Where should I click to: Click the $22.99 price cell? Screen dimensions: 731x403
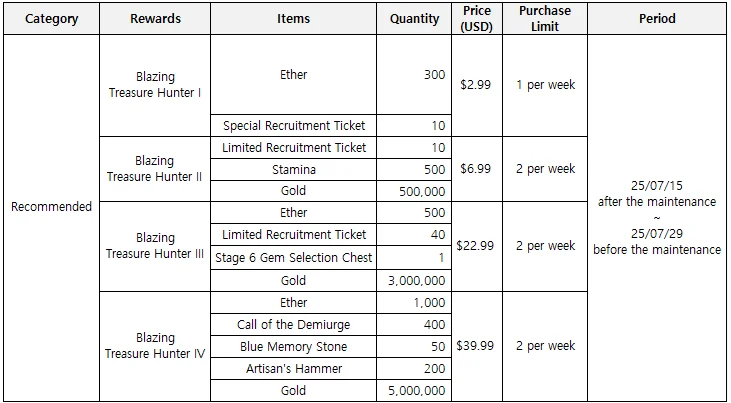[x=476, y=246]
